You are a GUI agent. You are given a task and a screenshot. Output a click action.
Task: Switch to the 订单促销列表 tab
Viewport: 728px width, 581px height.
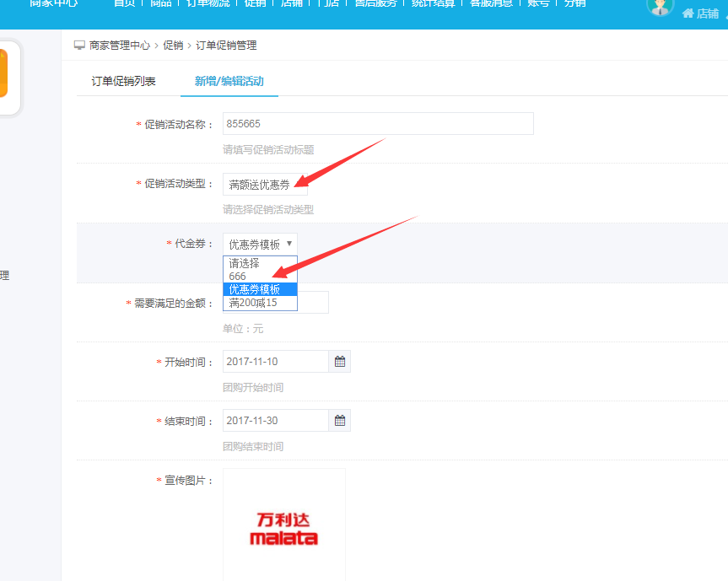(x=124, y=82)
